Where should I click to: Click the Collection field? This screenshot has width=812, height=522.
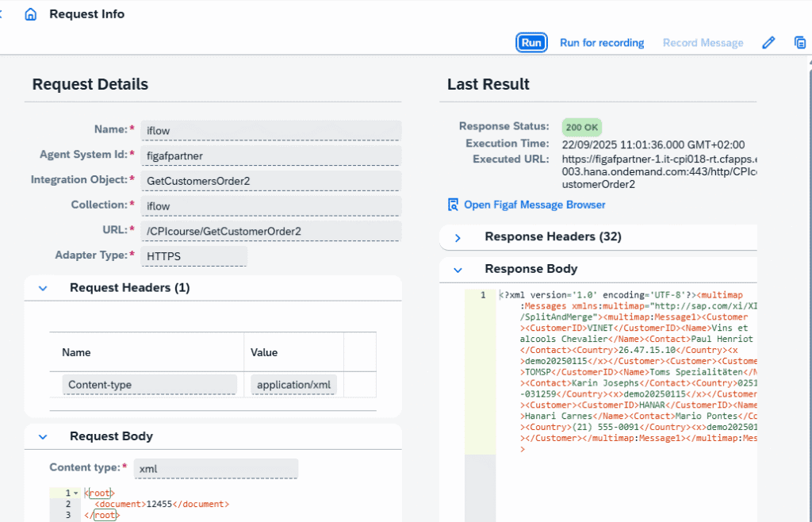point(271,205)
